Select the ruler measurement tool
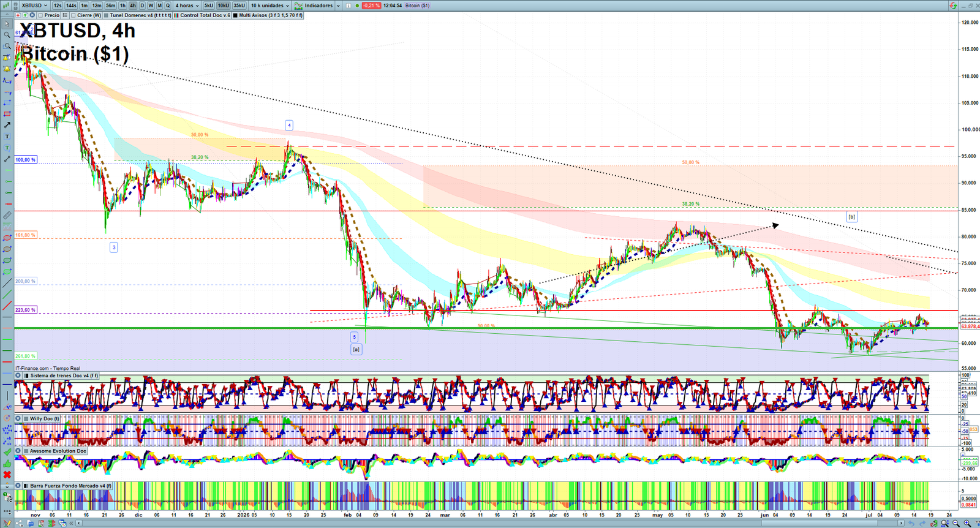980x528 pixels. coord(7,215)
